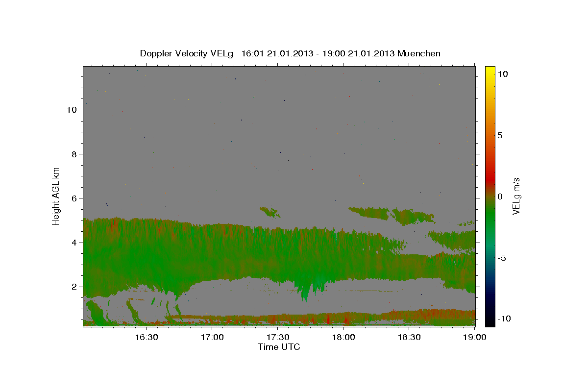Click the yellow top of the colorbar
This screenshot has height=392, width=588.
click(x=490, y=70)
